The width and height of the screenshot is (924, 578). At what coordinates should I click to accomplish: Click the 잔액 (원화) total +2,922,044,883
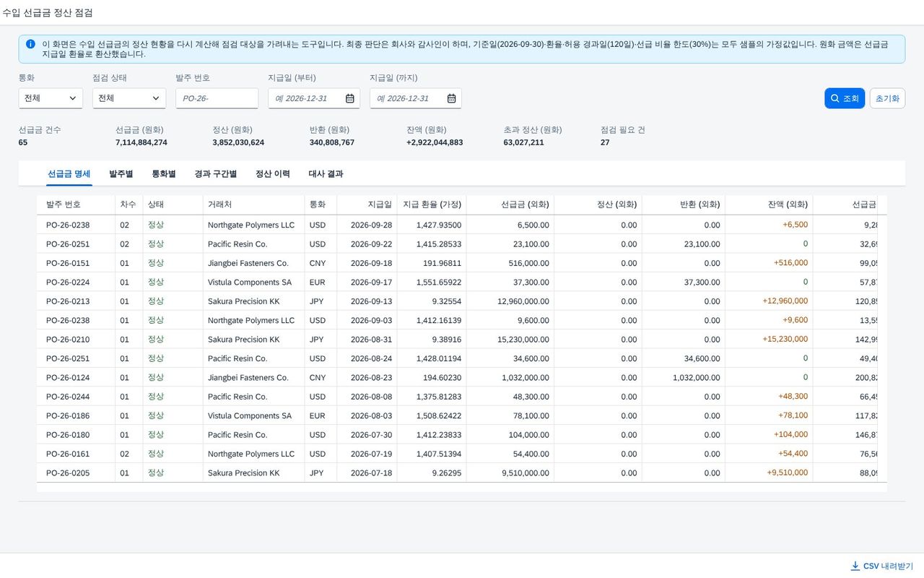click(435, 142)
